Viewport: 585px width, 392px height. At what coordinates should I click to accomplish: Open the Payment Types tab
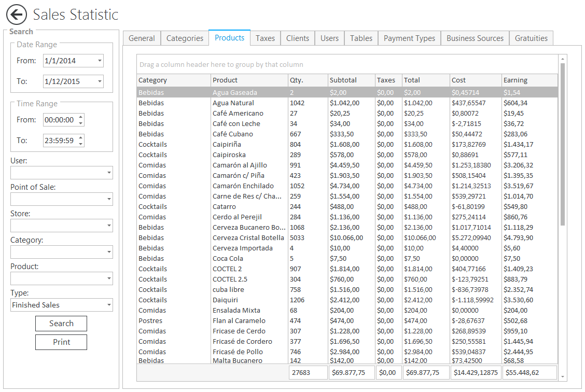click(x=409, y=38)
